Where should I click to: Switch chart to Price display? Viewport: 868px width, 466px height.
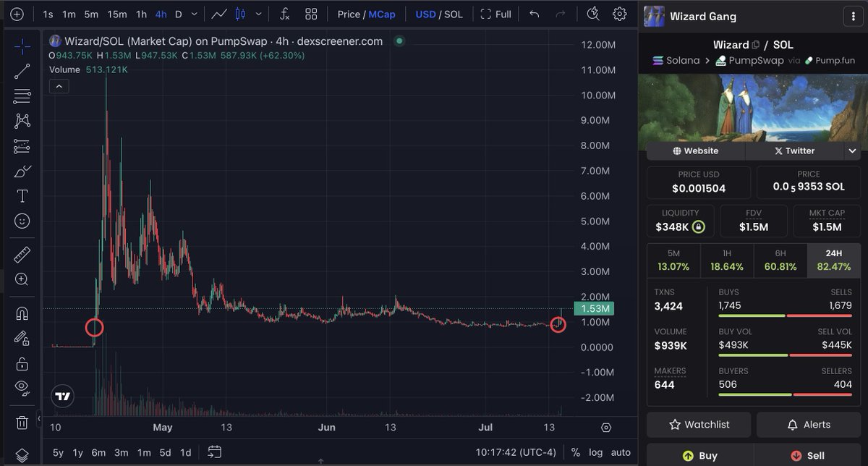349,14
